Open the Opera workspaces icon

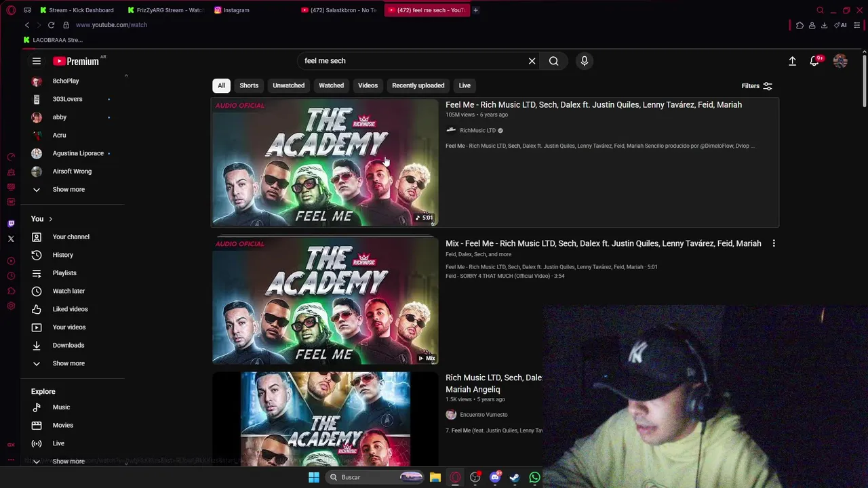click(27, 10)
